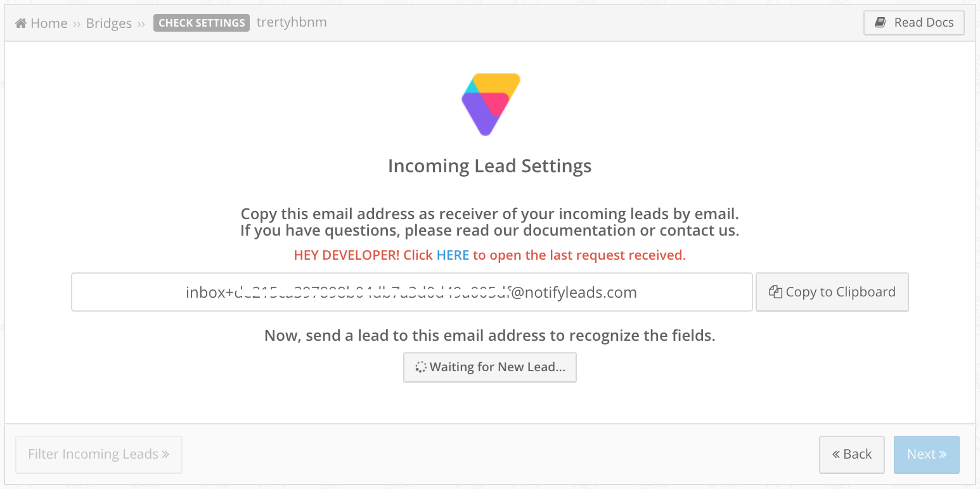Click the clipboard copy icon
This screenshot has height=489, width=980.
(x=775, y=292)
